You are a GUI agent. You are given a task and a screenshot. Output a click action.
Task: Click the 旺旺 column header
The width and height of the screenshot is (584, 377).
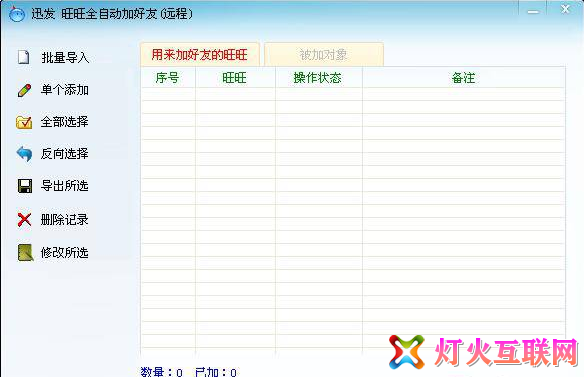[x=235, y=78]
